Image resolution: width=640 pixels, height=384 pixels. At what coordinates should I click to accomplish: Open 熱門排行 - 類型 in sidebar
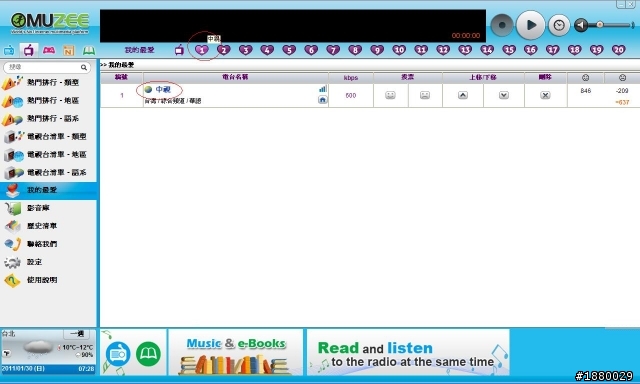tap(48, 82)
